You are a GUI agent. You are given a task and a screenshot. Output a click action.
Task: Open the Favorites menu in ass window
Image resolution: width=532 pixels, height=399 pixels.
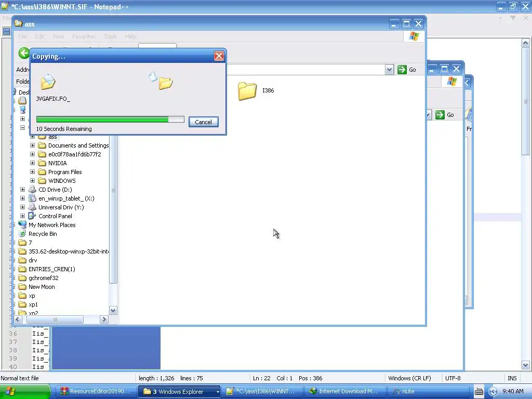84,36
